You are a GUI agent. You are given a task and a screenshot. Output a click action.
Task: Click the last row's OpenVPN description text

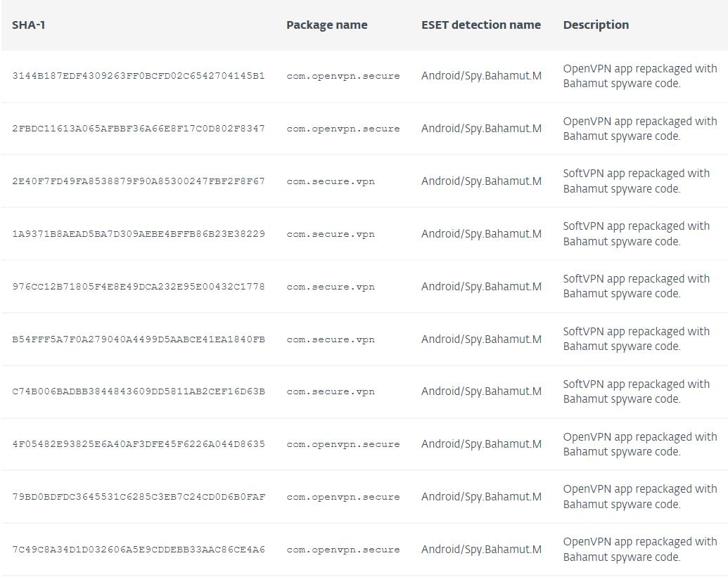(639, 549)
